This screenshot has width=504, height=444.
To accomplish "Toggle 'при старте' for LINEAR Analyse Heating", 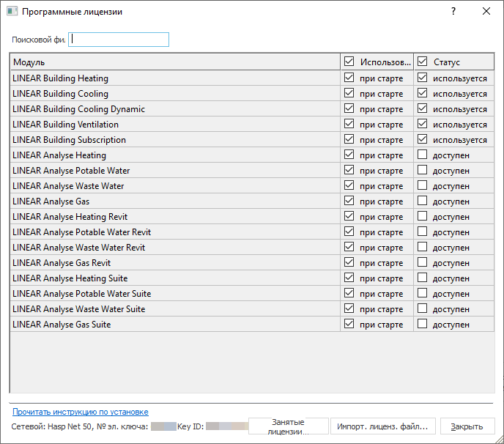I will pos(349,155).
